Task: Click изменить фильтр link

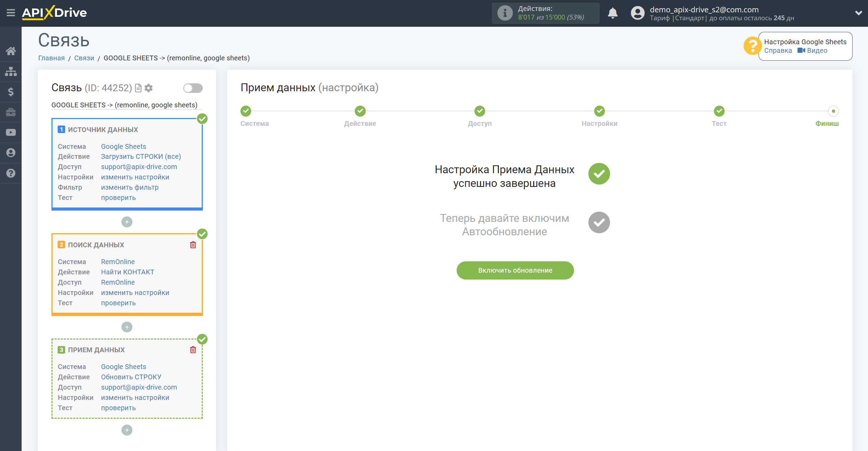Action: 130,187
